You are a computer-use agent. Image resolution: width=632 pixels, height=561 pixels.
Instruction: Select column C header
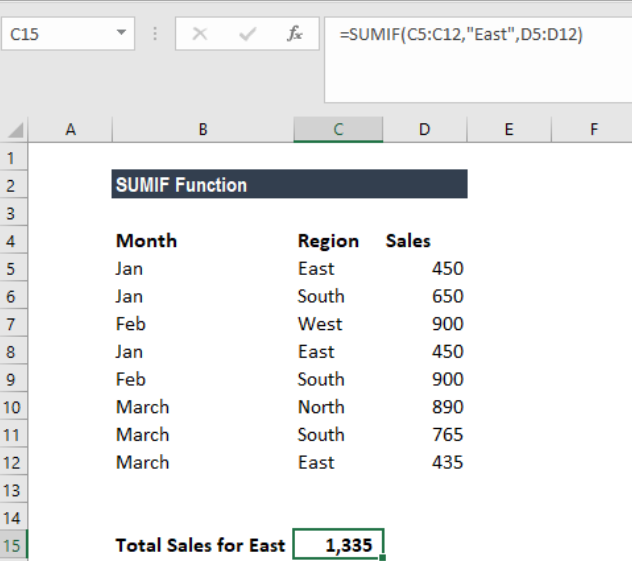pos(338,130)
